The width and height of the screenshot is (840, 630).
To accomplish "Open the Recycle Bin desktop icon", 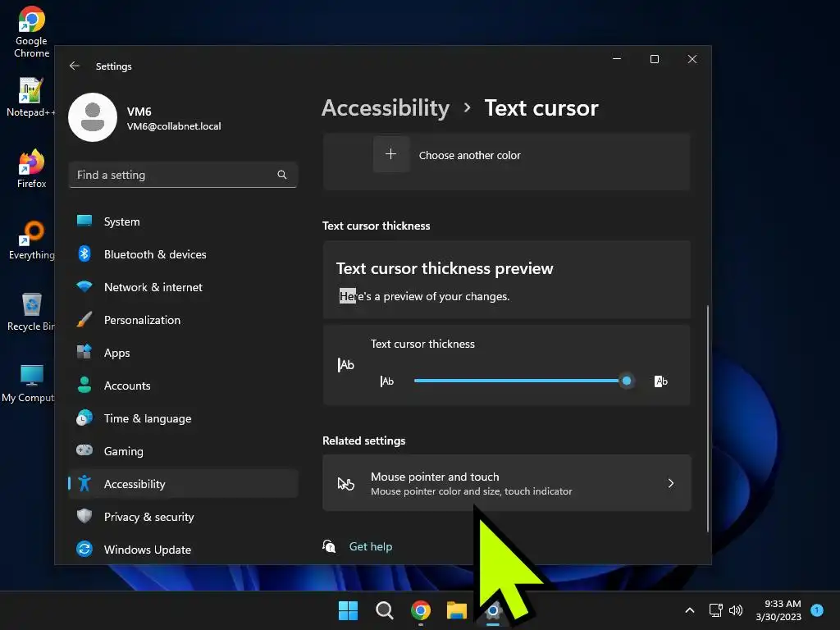I will point(31,311).
